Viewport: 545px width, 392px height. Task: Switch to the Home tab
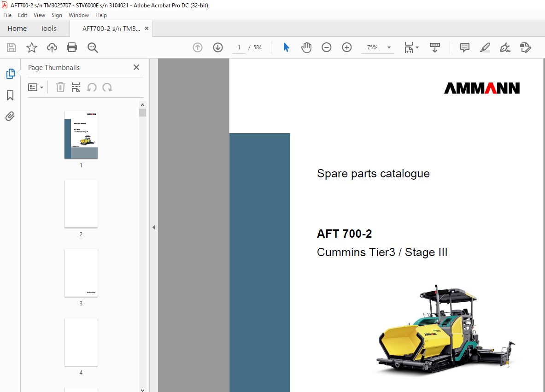(17, 29)
